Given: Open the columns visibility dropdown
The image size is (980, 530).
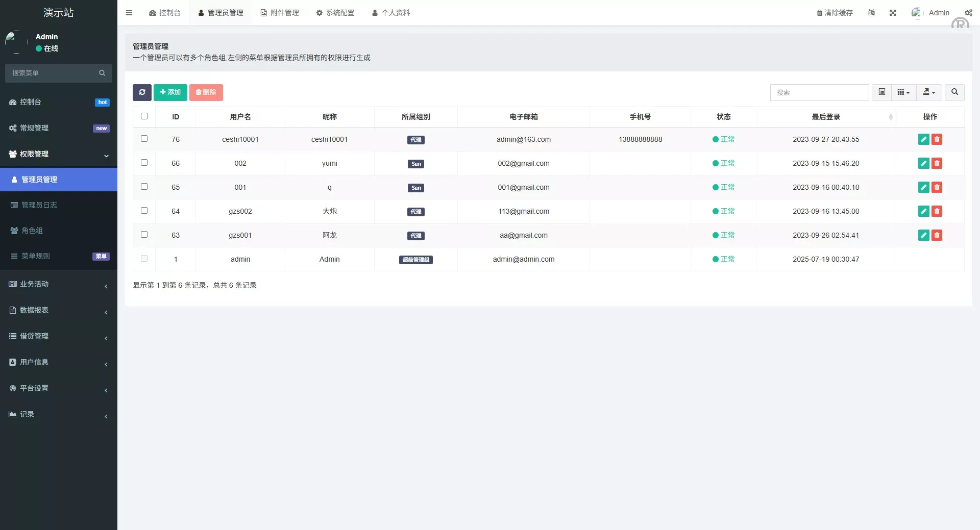Looking at the screenshot, I should pyautogui.click(x=903, y=92).
